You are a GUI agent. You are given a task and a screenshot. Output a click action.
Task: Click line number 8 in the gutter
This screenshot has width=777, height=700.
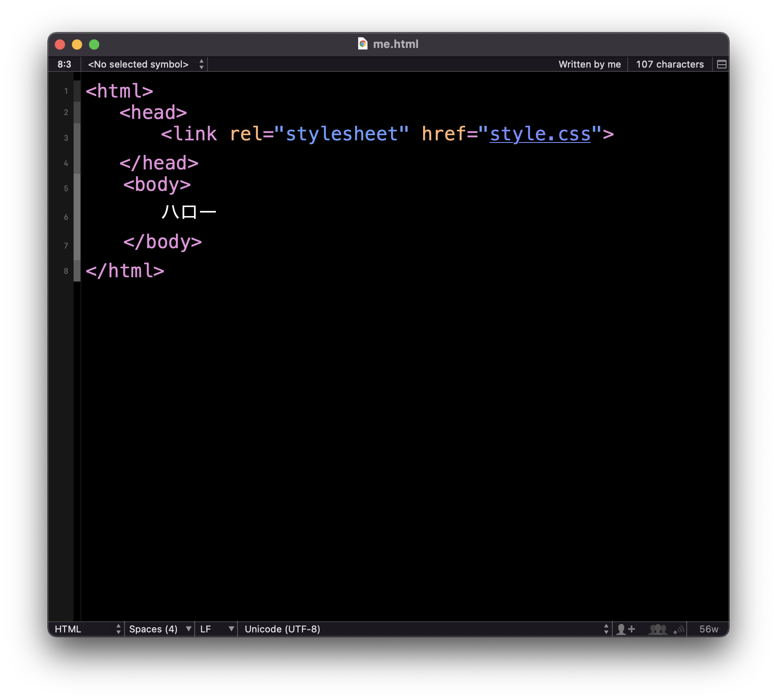pos(66,271)
